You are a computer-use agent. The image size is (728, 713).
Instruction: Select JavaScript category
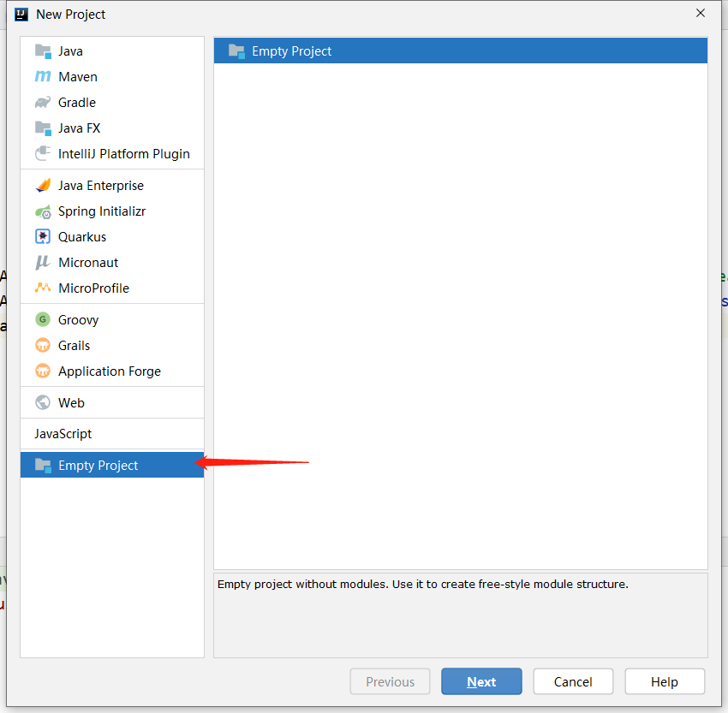[x=112, y=434]
